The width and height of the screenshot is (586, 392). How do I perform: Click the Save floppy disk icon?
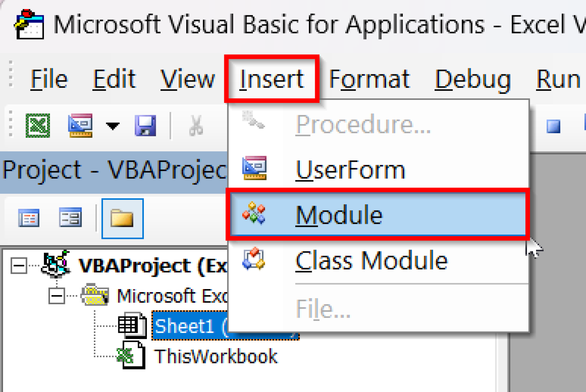click(x=145, y=125)
